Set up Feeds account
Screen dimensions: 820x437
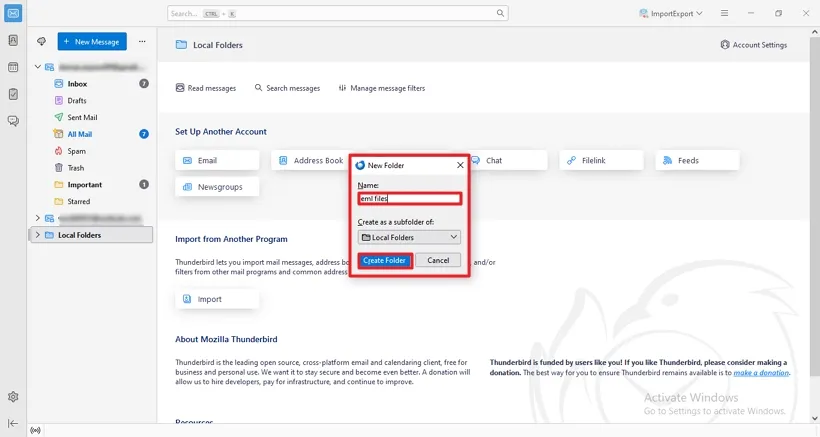click(698, 160)
